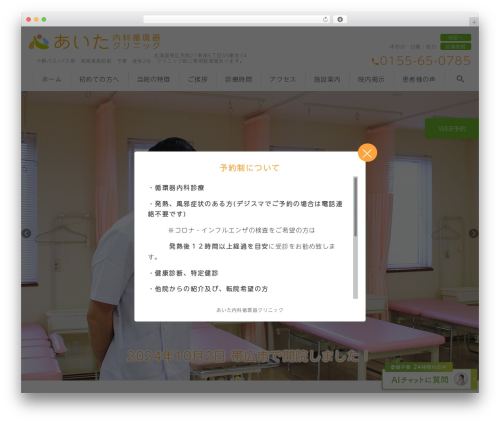Click the clinic leaf logo icon
The height and width of the screenshot is (423, 500).
point(39,42)
